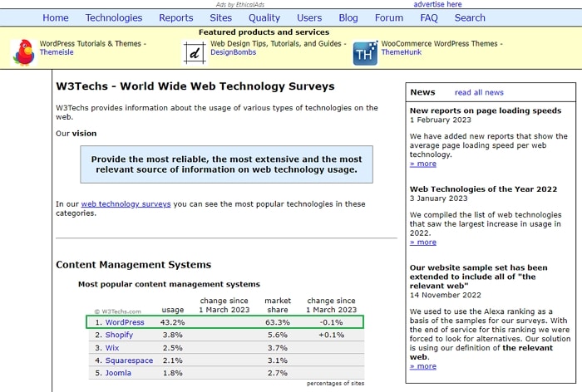The height and width of the screenshot is (392, 582).
Task: Open the Technologies menu item
Action: [x=114, y=17]
